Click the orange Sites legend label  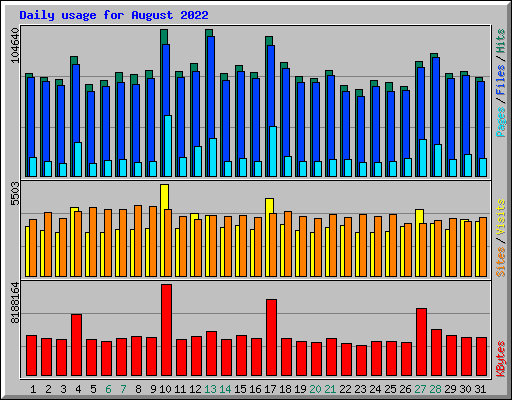501,262
